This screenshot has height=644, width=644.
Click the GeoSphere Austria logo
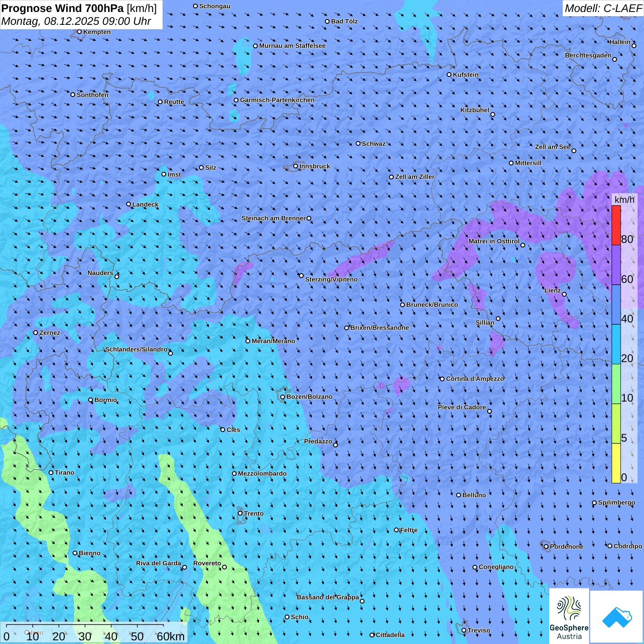pyautogui.click(x=569, y=616)
